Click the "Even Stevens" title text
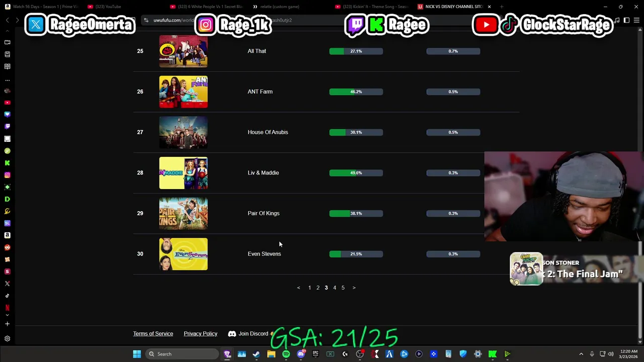The height and width of the screenshot is (362, 644). coord(264,254)
